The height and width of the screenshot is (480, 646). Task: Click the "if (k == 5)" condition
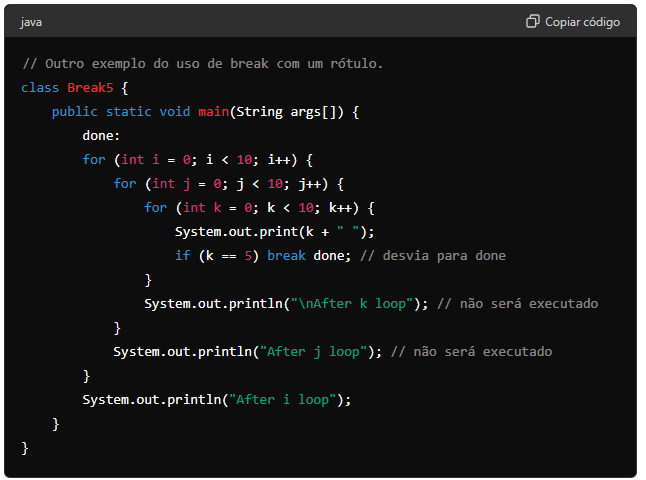point(217,256)
